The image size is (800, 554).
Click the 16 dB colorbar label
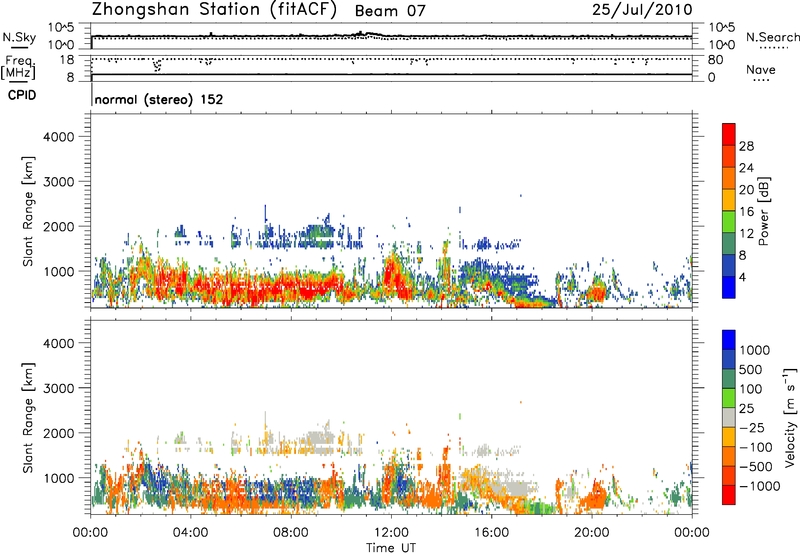click(746, 212)
